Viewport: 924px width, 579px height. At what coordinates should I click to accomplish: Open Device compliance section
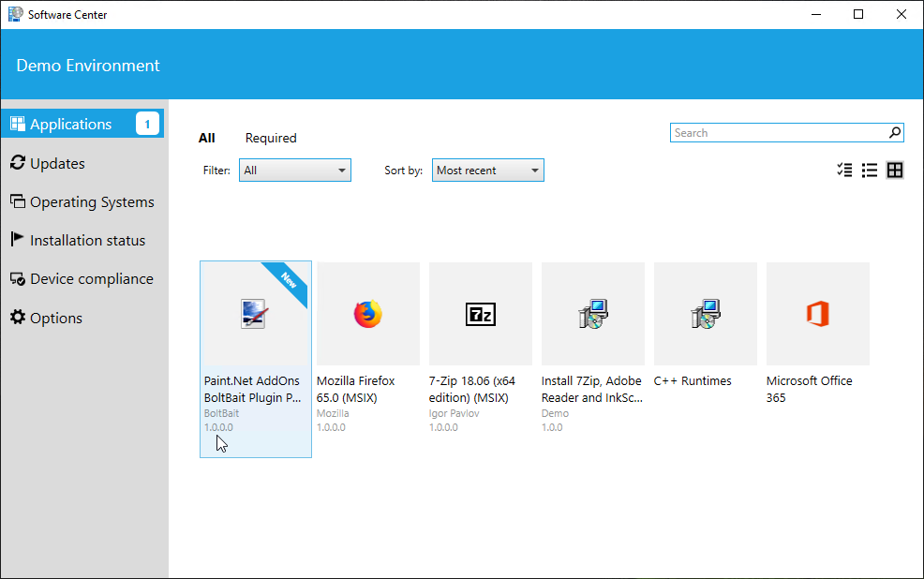(91, 278)
